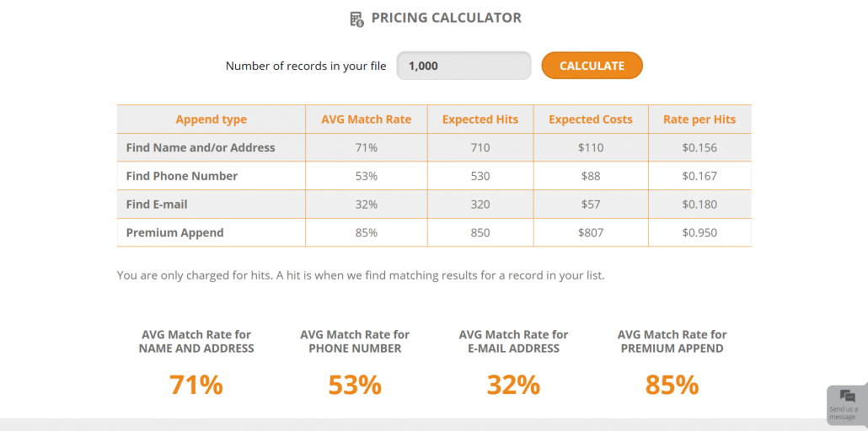This screenshot has height=431, width=868.
Task: Click the large 85% premium append statistic
Action: [x=672, y=385]
